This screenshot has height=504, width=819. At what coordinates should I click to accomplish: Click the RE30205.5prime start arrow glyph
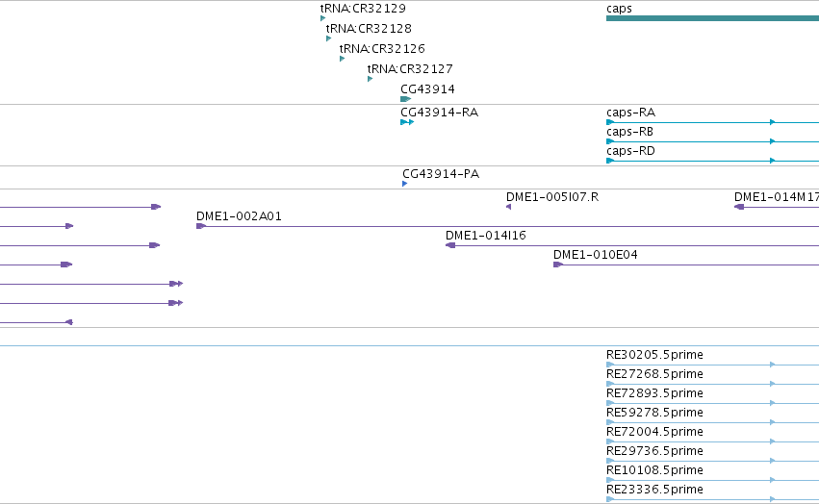pos(610,365)
